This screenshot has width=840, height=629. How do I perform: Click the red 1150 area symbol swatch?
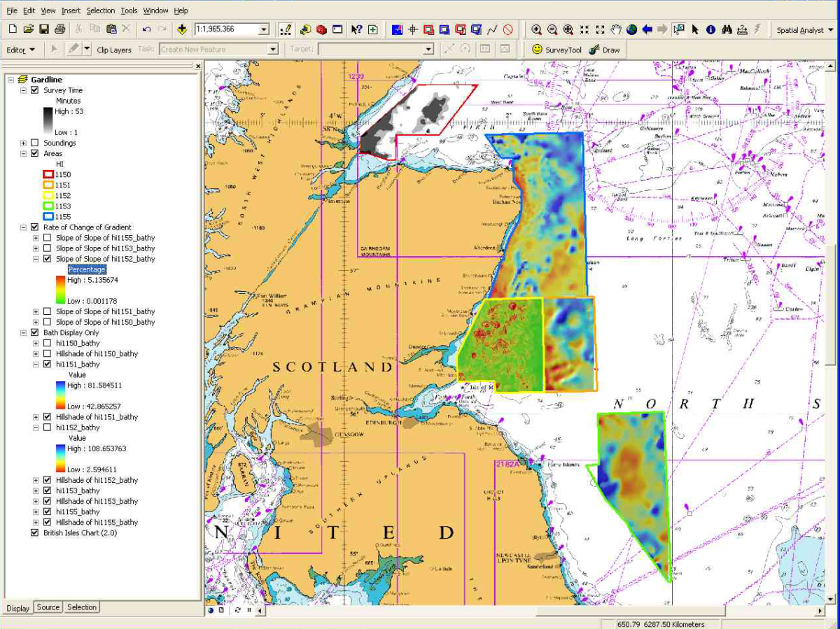pos(48,174)
